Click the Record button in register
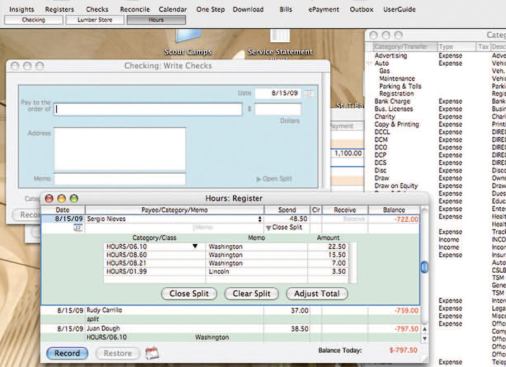 tap(67, 353)
